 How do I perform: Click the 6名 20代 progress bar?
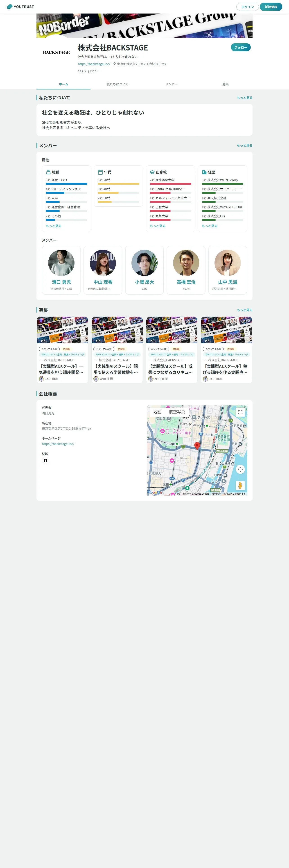pyautogui.click(x=118, y=184)
